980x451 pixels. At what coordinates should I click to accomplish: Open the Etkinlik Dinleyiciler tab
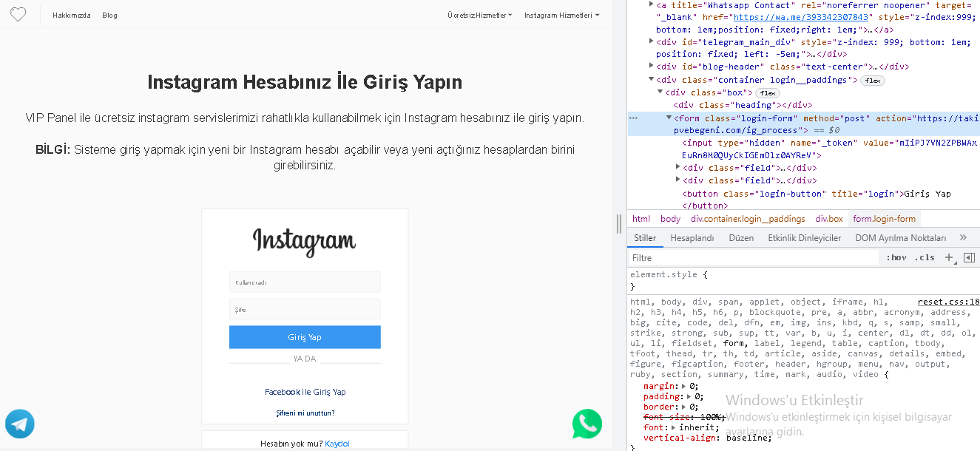click(805, 238)
